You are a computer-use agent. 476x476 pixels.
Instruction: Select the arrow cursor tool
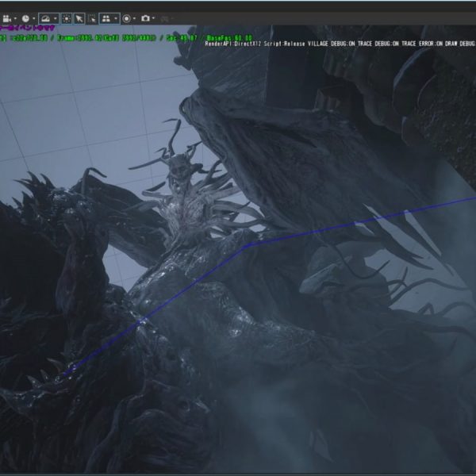(x=79, y=18)
